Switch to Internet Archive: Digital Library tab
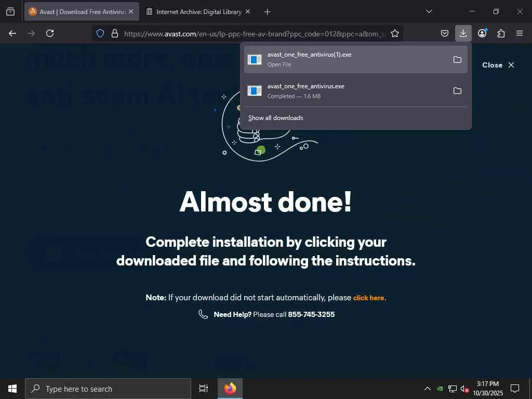Image resolution: width=532 pixels, height=399 pixels. [x=198, y=11]
